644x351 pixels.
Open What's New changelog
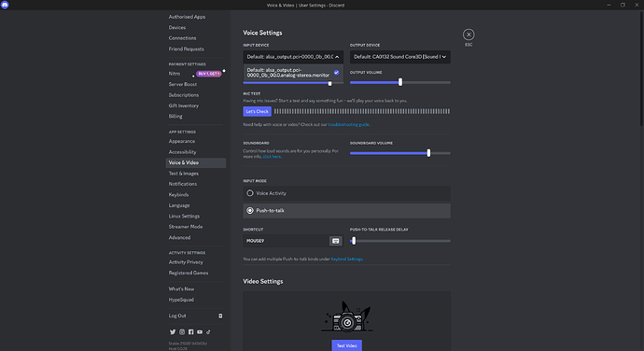[182, 289]
